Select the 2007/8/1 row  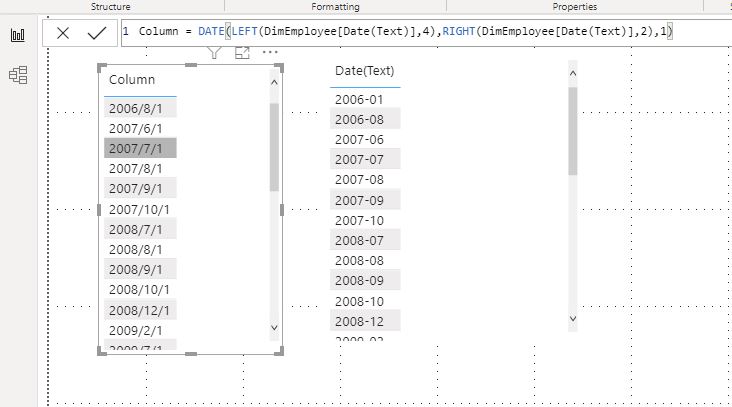[x=140, y=168]
